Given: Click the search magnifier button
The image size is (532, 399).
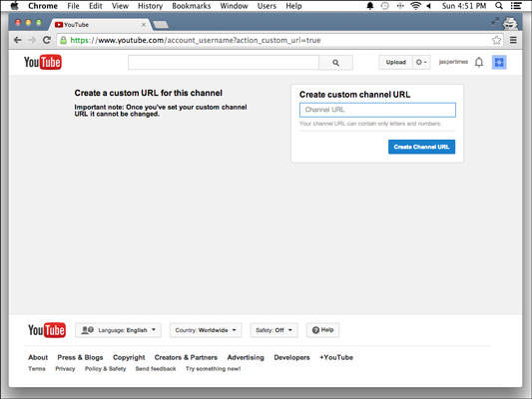Looking at the screenshot, I should [335, 63].
